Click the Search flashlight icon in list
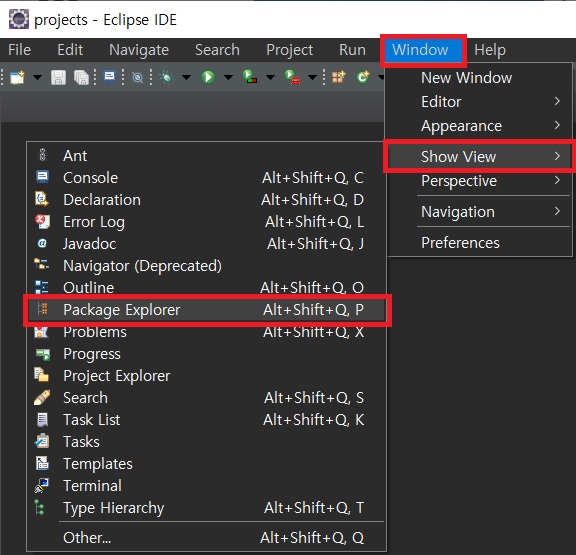The height and width of the screenshot is (555, 576). [42, 397]
